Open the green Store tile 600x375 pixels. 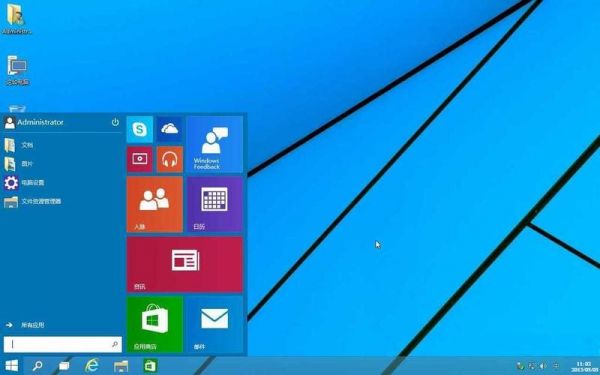tap(155, 324)
